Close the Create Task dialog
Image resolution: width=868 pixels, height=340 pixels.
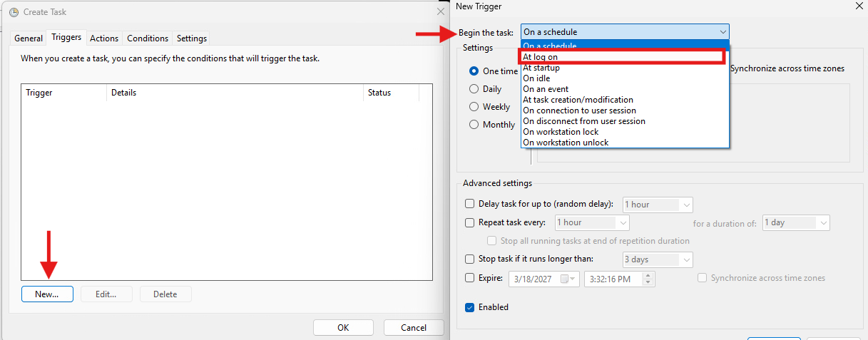pyautogui.click(x=440, y=12)
